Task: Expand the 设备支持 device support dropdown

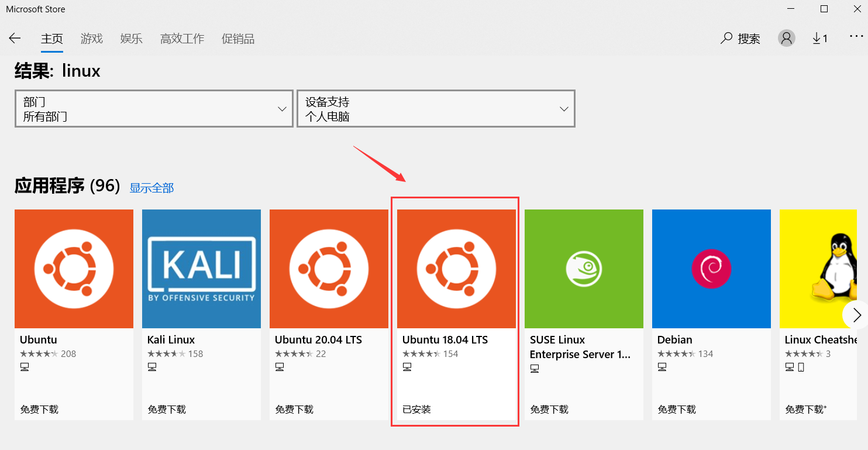Action: pos(436,109)
